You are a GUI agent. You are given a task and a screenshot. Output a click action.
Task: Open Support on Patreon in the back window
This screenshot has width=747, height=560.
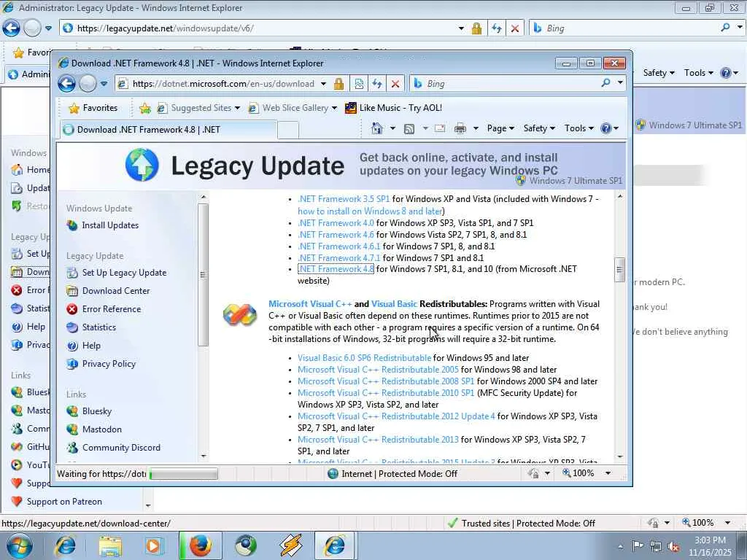click(x=64, y=502)
